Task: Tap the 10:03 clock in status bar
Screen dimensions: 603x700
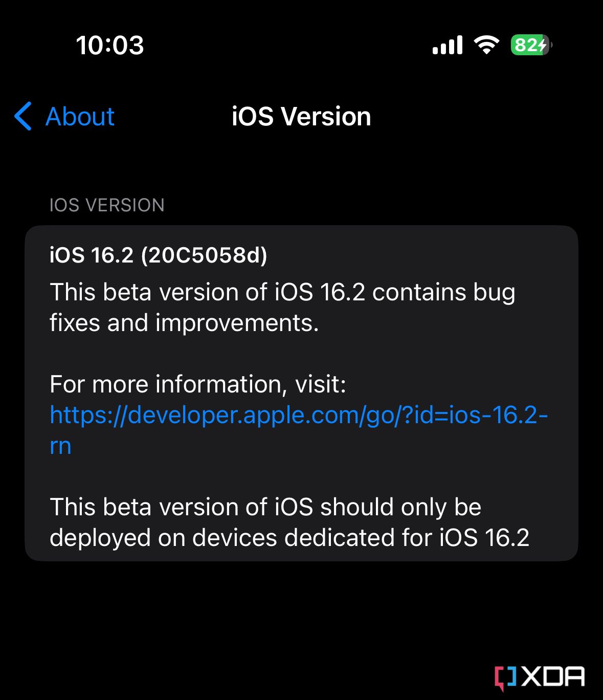Action: click(x=110, y=45)
